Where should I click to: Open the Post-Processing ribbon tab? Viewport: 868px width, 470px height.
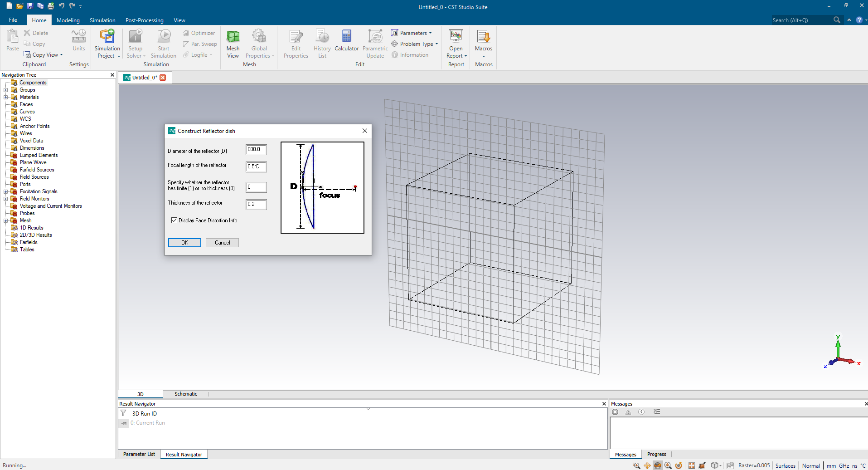144,20
